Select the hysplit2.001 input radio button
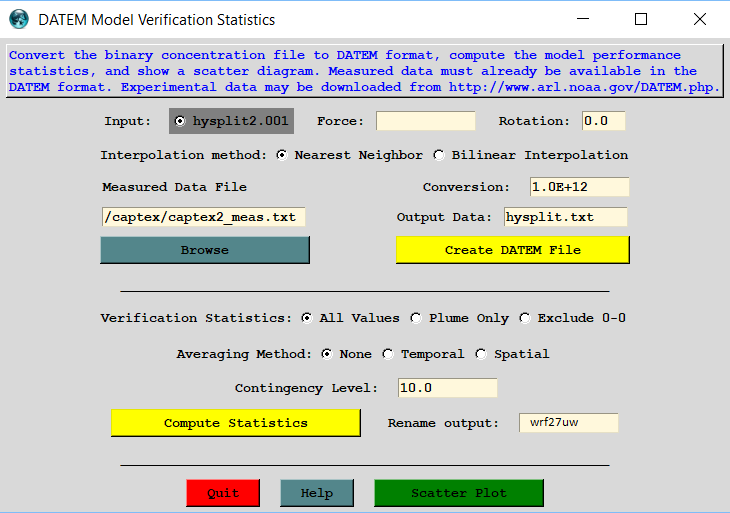 (180, 121)
